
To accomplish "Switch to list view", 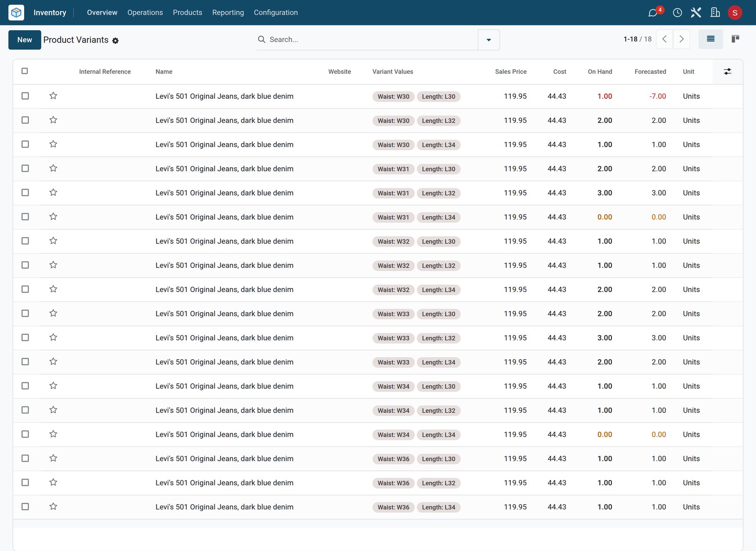I will tap(710, 39).
